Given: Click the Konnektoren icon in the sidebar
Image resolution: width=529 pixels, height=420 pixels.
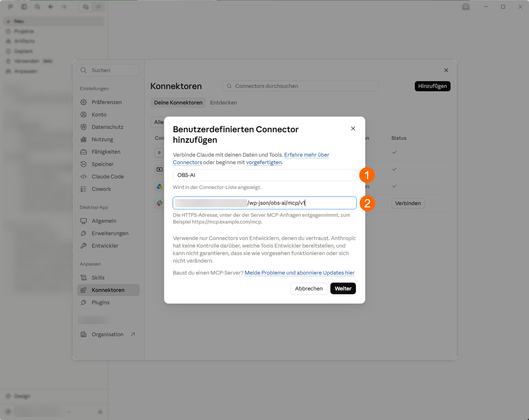Looking at the screenshot, I should tap(83, 290).
